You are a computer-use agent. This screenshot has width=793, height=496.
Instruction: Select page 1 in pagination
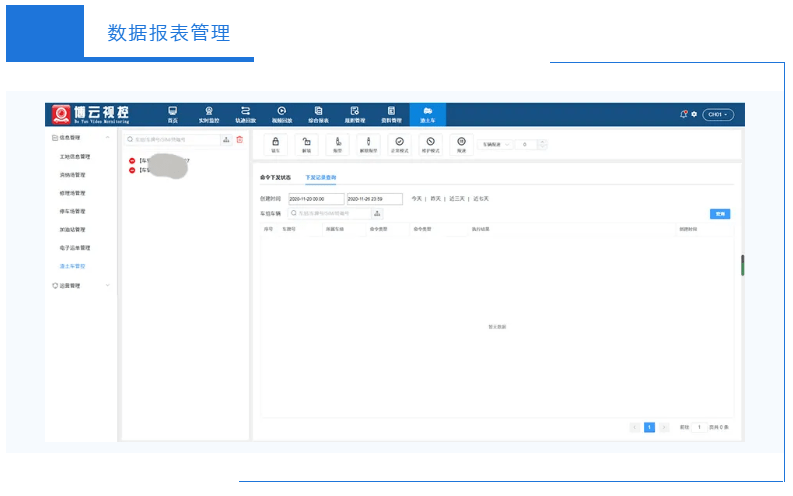point(649,428)
